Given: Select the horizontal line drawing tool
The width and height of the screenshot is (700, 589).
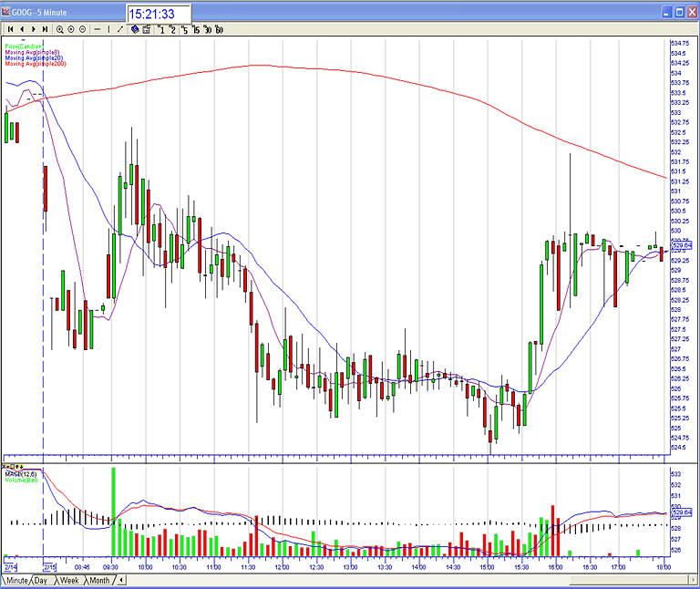Looking at the screenshot, I should pos(98,29).
